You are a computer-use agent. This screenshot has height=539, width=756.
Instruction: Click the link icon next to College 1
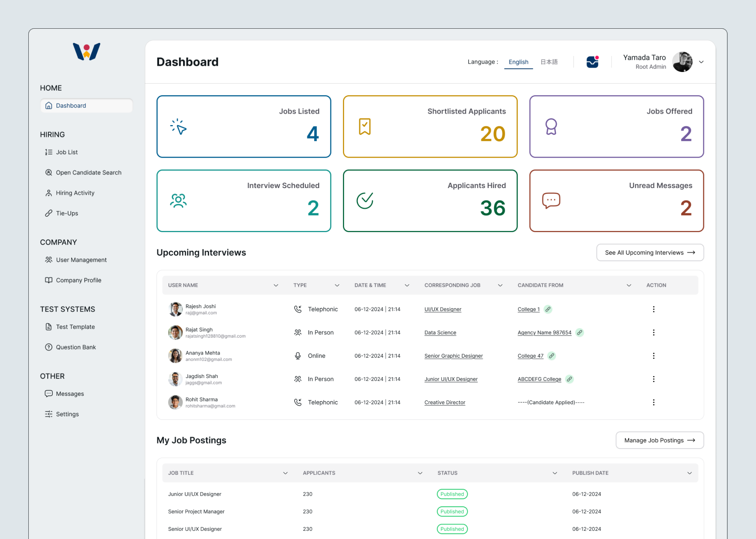tap(548, 309)
